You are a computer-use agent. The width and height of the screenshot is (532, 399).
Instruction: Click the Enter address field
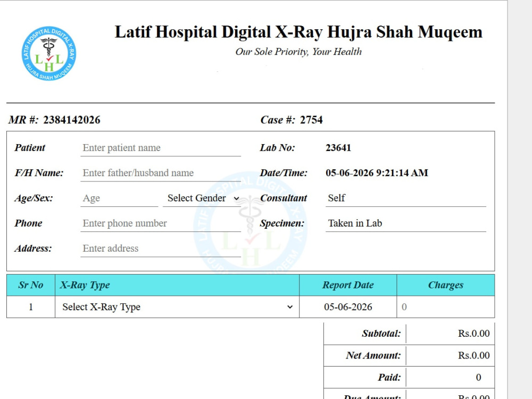161,248
